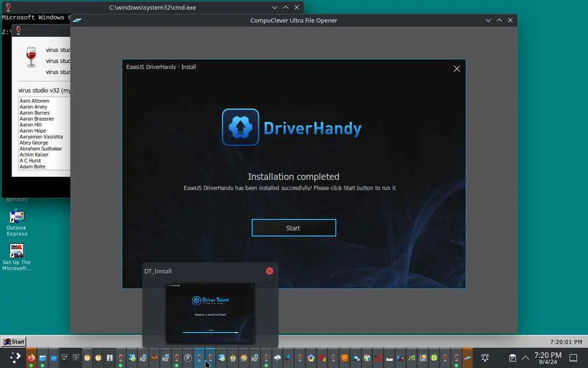Open Firefox from the taskbar
This screenshot has width=588, height=368.
pyautogui.click(x=31, y=358)
